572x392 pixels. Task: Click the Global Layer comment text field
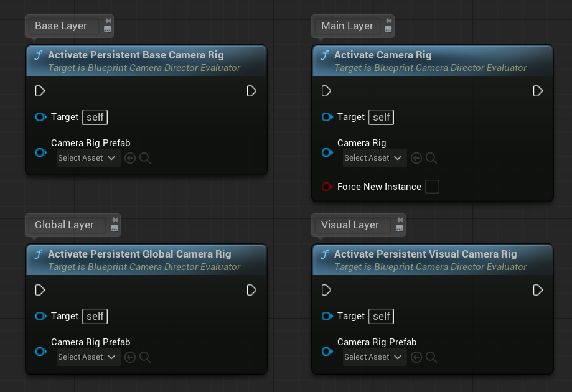(65, 225)
